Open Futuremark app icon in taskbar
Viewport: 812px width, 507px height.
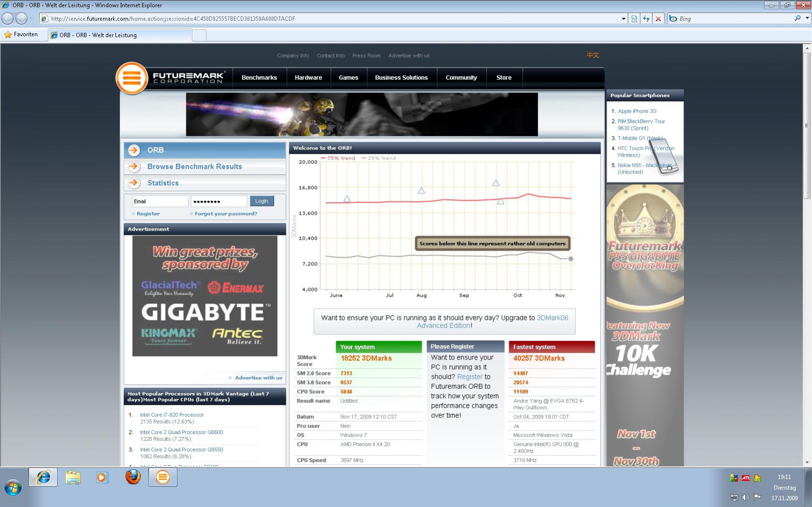click(162, 477)
